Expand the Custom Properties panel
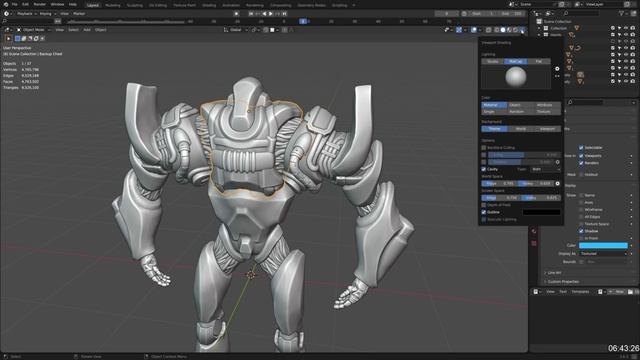The height and width of the screenshot is (360, 640). coord(563,282)
